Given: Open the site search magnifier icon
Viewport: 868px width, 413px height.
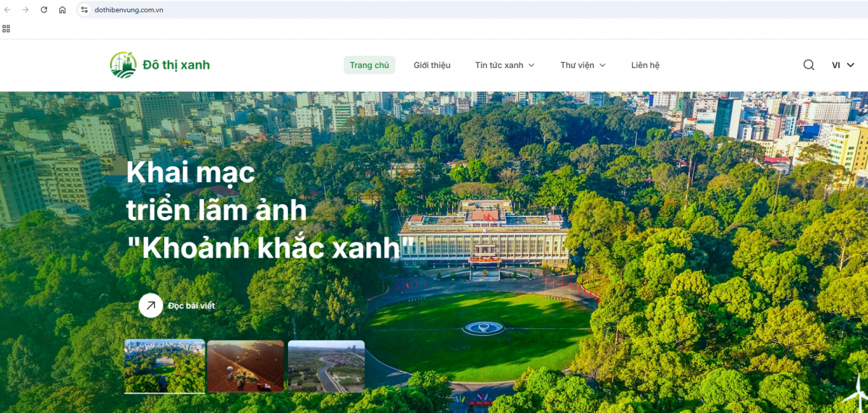Looking at the screenshot, I should point(809,65).
